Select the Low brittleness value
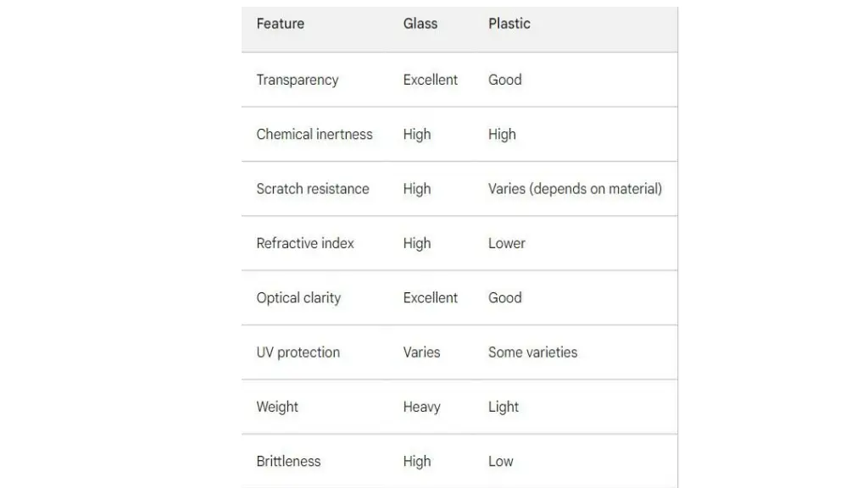This screenshot has height=488, width=868. click(500, 462)
